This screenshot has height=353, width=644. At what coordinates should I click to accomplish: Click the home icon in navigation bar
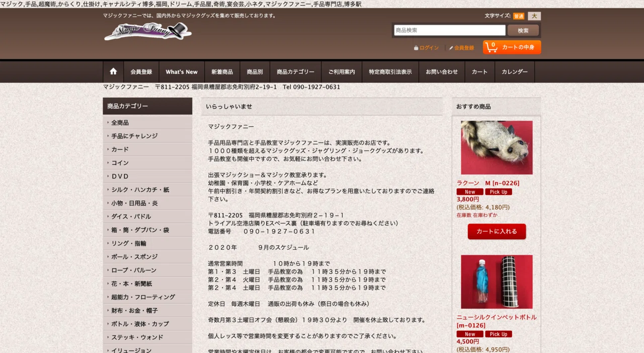click(113, 72)
